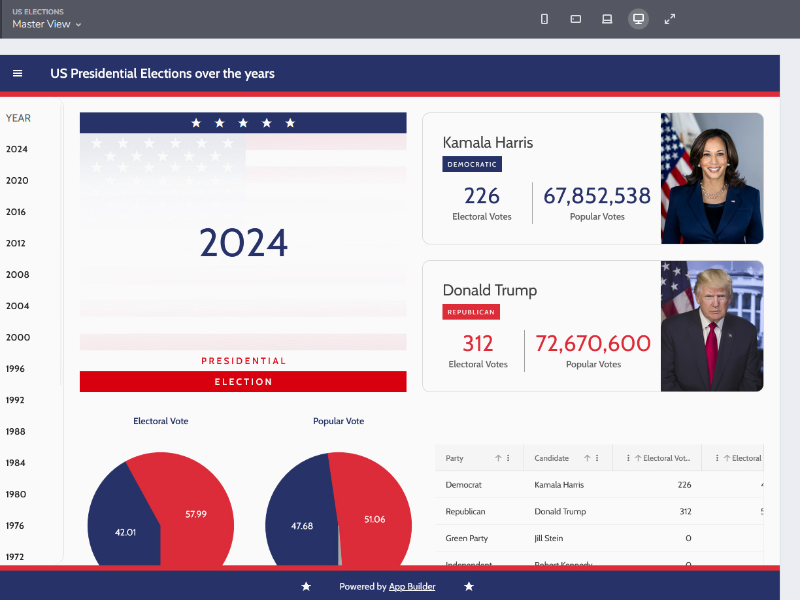800x600 pixels.
Task: Expand the Master View dropdown
Action: pyautogui.click(x=46, y=24)
